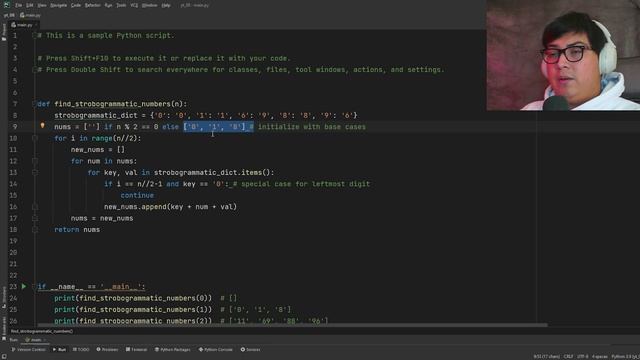Viewport: 640px width, 360px height.
Task: Click the line separator CRLF in status bar
Action: pos(568,357)
